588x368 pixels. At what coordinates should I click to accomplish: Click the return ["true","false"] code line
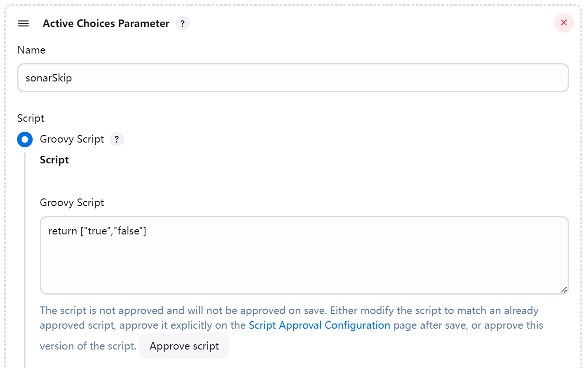click(x=97, y=231)
